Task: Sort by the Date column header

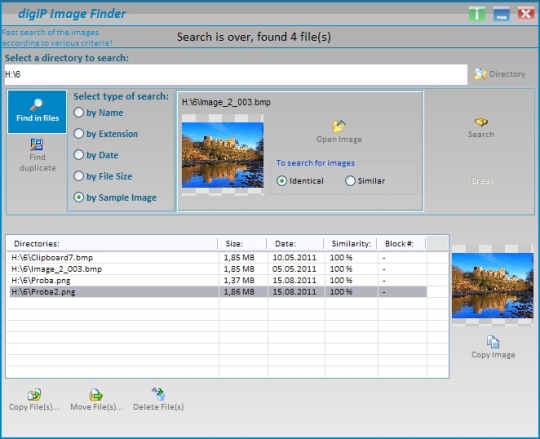Action: [x=295, y=244]
